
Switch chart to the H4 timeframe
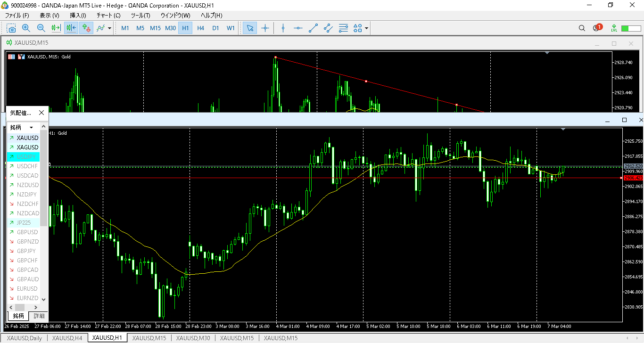coord(200,28)
